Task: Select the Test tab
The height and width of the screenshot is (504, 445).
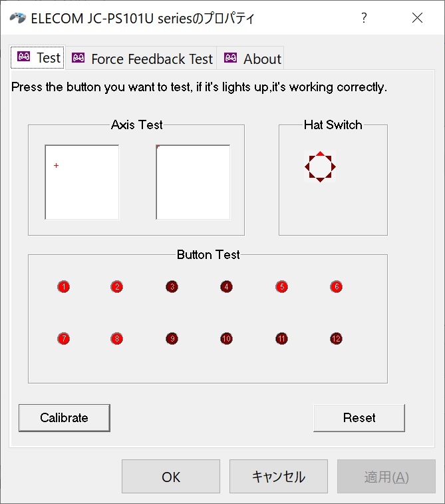Action: (x=38, y=57)
